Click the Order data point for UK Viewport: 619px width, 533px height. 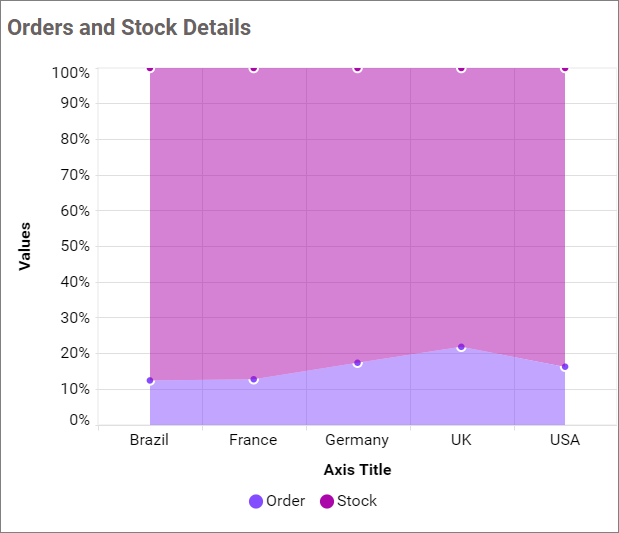coord(461,347)
